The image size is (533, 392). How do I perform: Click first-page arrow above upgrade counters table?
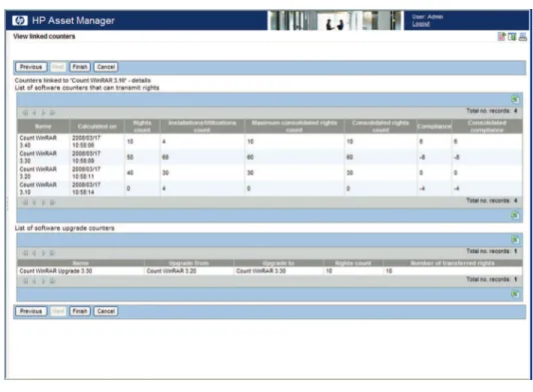[25, 253]
